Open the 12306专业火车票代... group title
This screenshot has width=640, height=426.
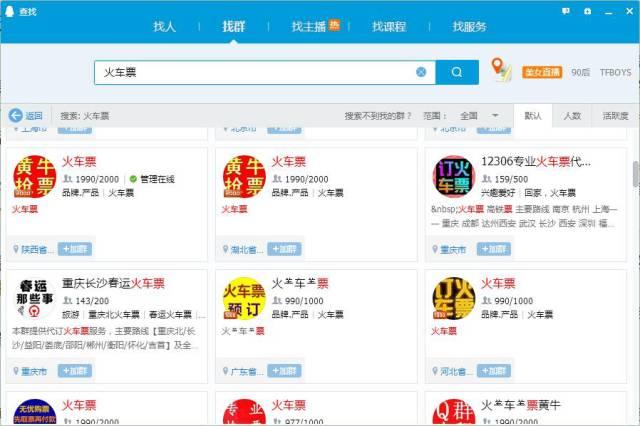click(536, 162)
